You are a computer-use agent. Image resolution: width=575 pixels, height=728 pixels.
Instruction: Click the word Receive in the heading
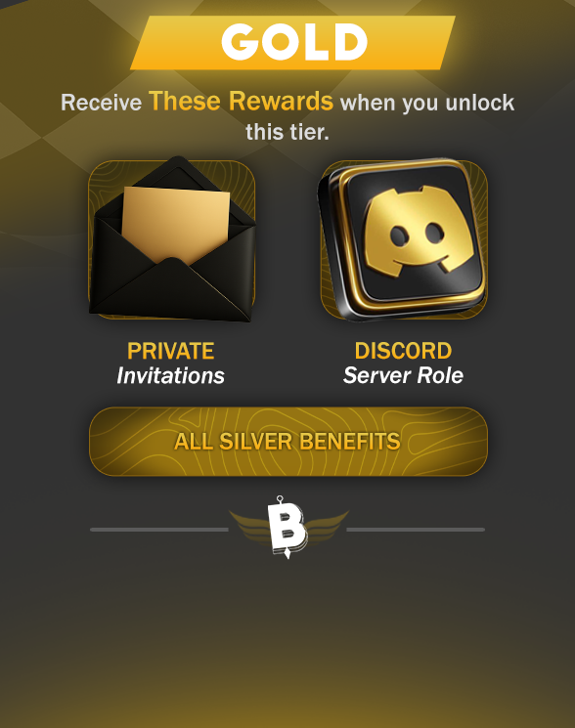pyautogui.click(x=102, y=103)
